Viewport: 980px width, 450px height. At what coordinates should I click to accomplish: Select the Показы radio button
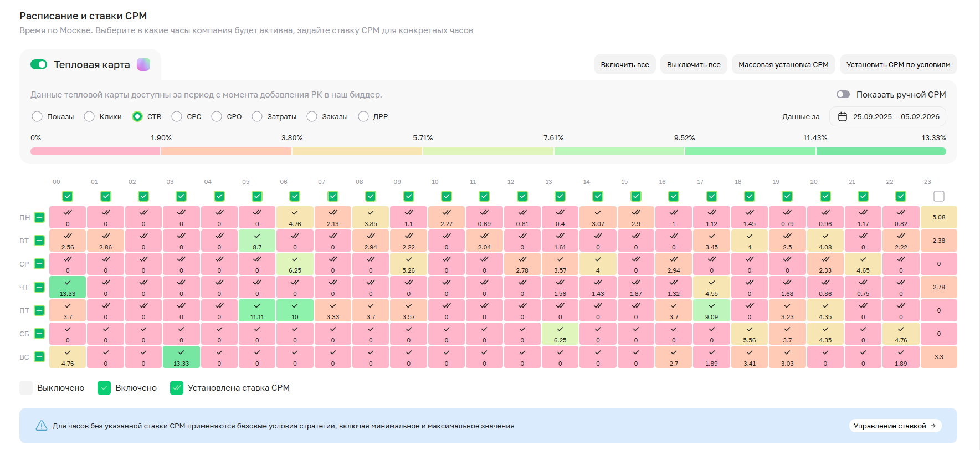pyautogui.click(x=37, y=116)
